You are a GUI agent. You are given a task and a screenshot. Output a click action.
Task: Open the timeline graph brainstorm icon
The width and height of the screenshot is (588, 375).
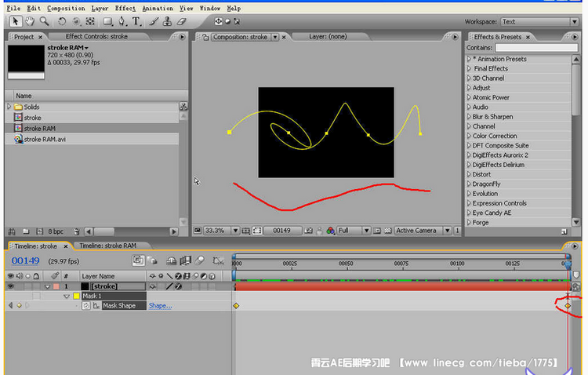tap(218, 260)
